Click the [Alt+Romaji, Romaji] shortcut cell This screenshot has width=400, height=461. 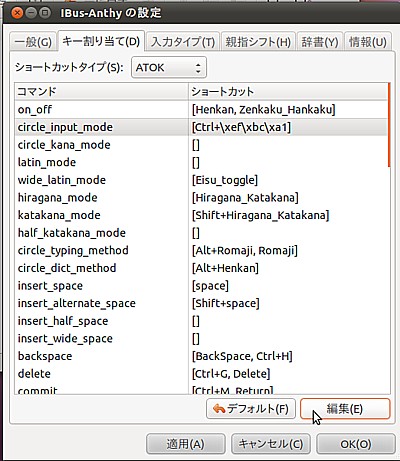(288, 250)
